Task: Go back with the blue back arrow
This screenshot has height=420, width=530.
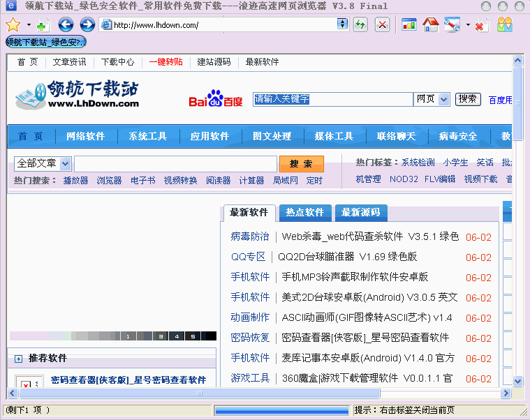Action: (x=66, y=24)
